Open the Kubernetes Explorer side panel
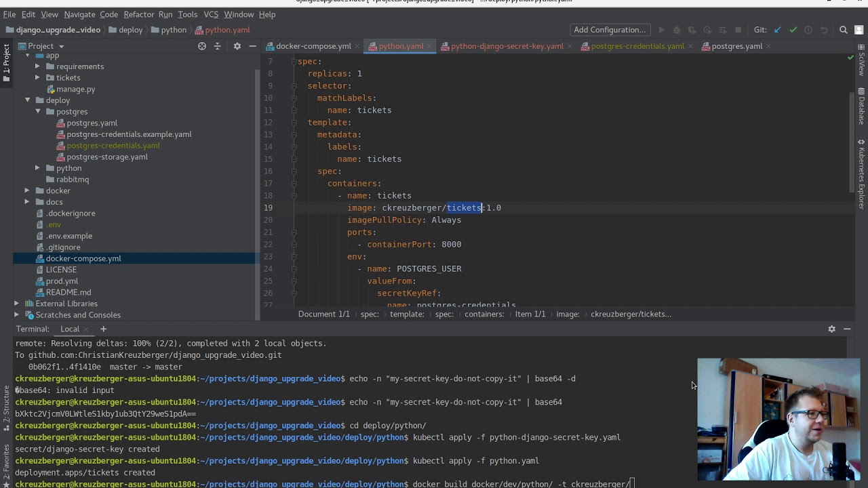The width and height of the screenshot is (868, 488). [x=861, y=174]
